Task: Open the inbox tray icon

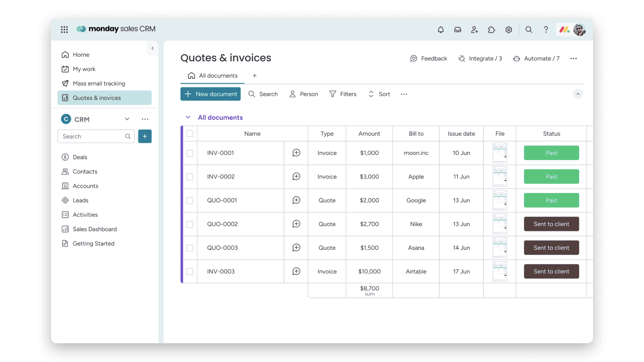Action: (458, 29)
